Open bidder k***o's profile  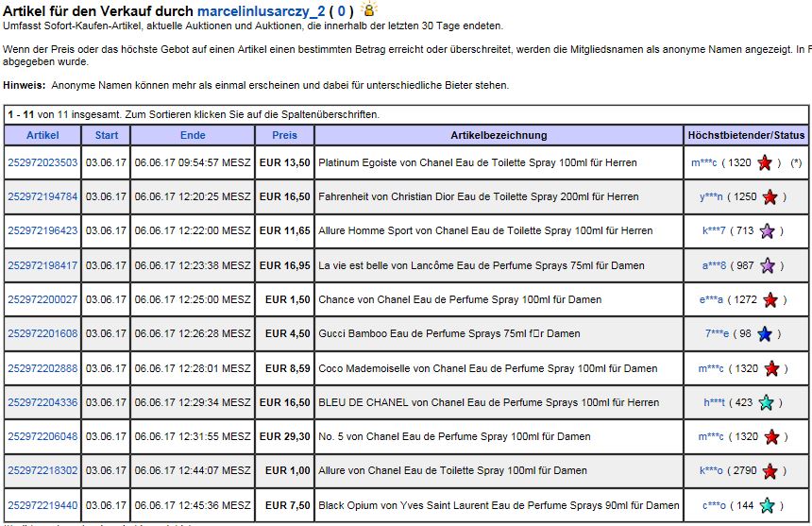click(x=711, y=471)
